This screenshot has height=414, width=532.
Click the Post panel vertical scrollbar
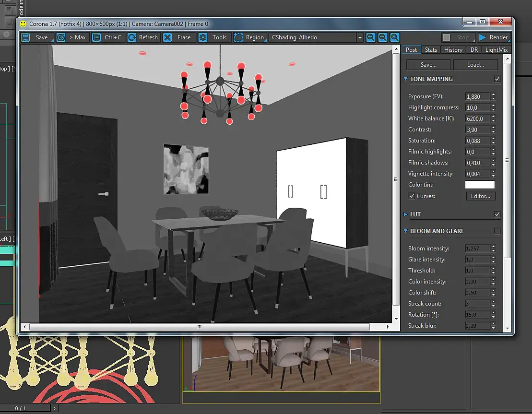pos(508,160)
